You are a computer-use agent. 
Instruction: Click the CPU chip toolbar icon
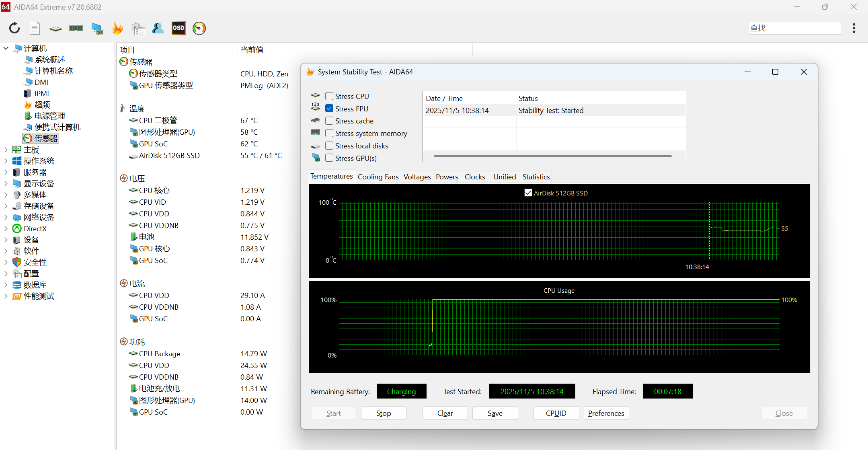(x=55, y=29)
